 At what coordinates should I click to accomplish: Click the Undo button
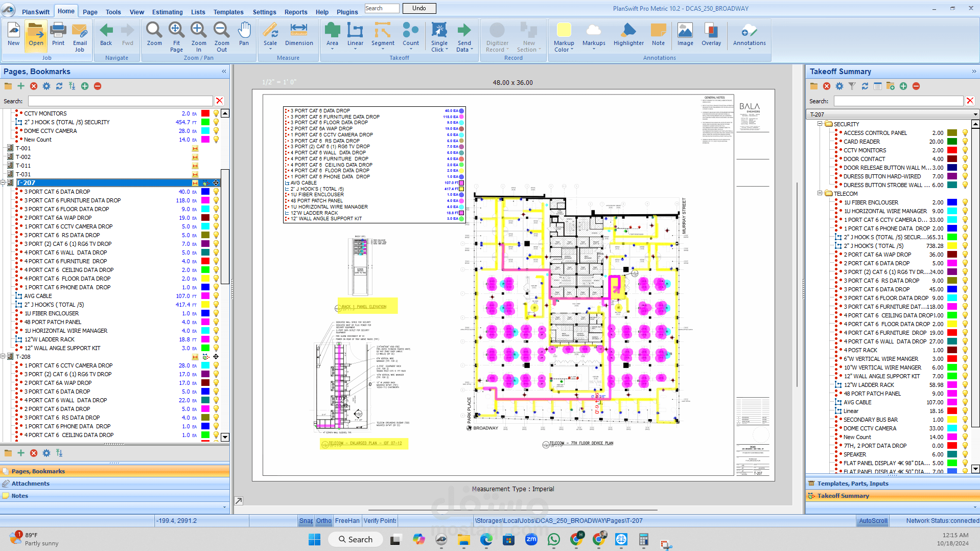click(419, 8)
